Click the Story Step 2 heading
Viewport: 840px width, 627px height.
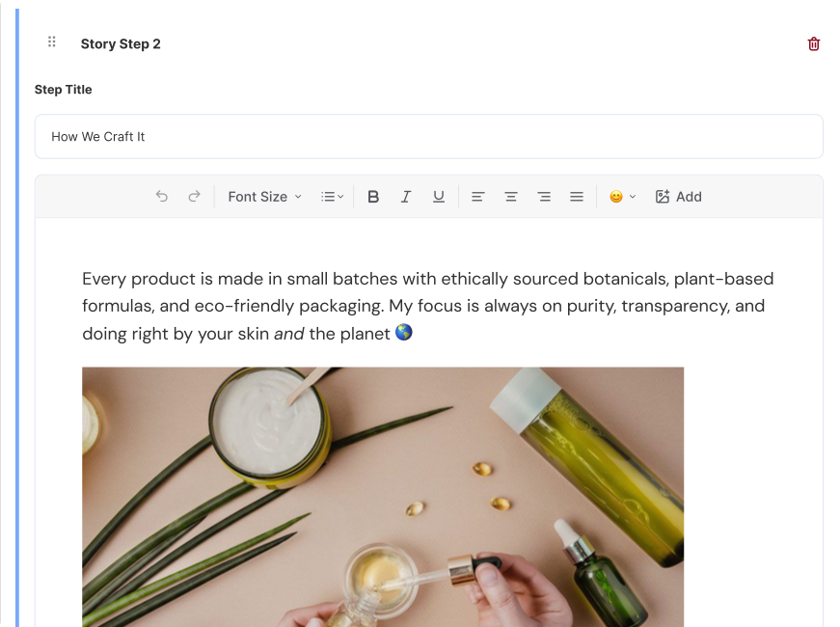[121, 44]
